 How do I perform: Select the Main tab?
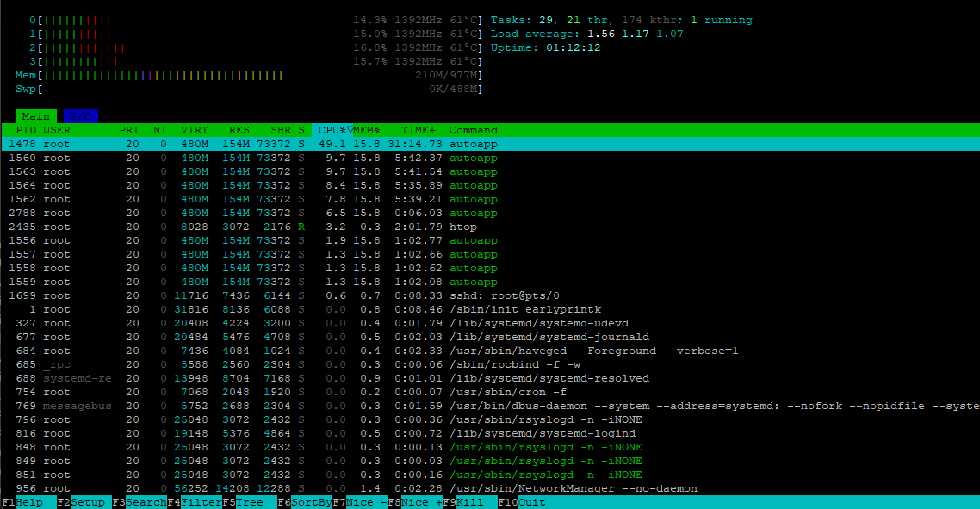[36, 116]
